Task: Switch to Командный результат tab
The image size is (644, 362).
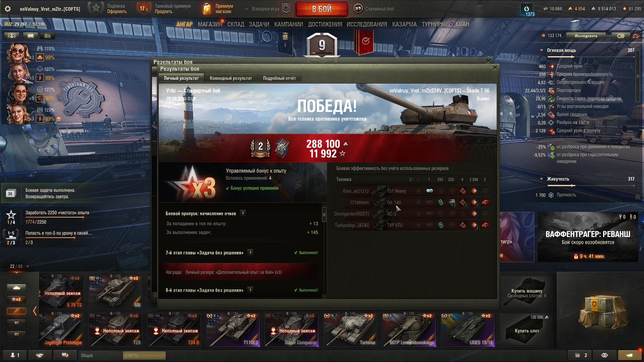Action: point(231,78)
